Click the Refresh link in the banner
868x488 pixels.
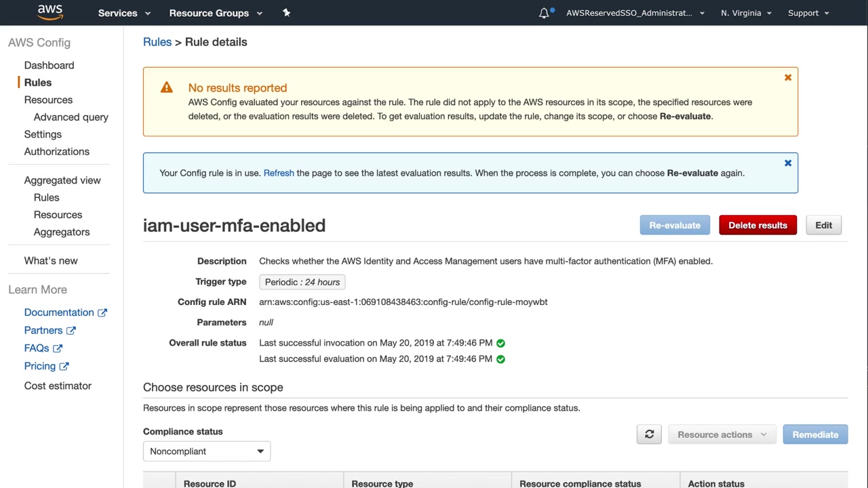click(279, 173)
